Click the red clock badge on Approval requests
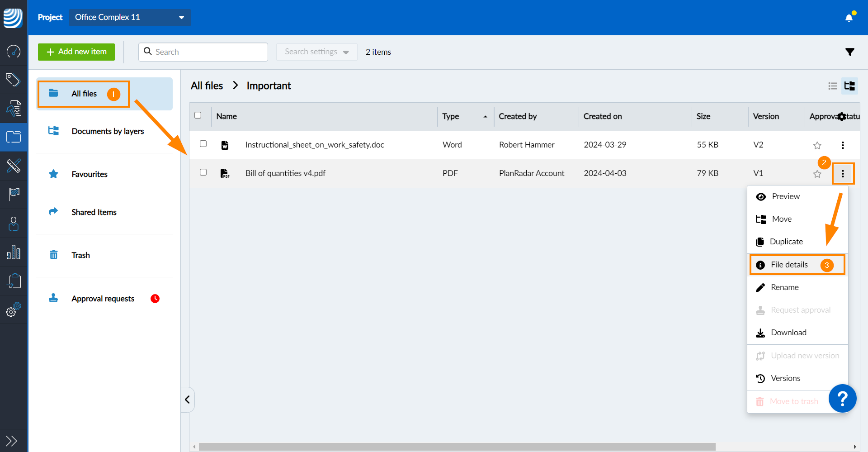This screenshot has height=452, width=868. point(155,299)
